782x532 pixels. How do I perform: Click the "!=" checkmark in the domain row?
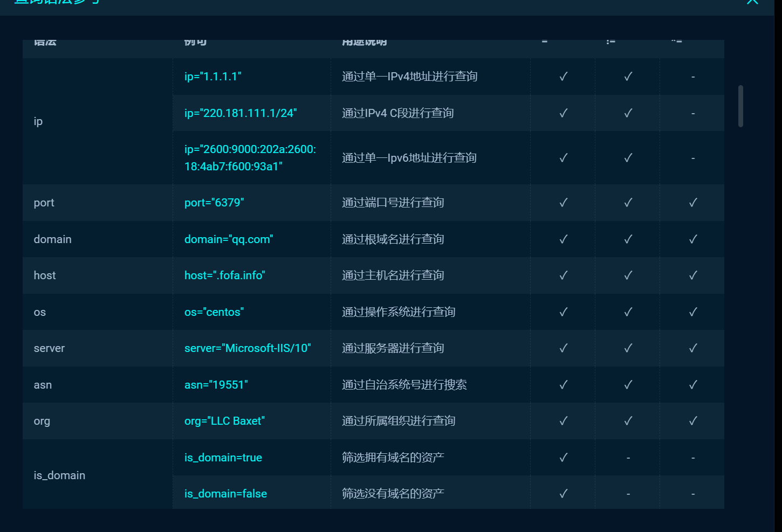[627, 239]
